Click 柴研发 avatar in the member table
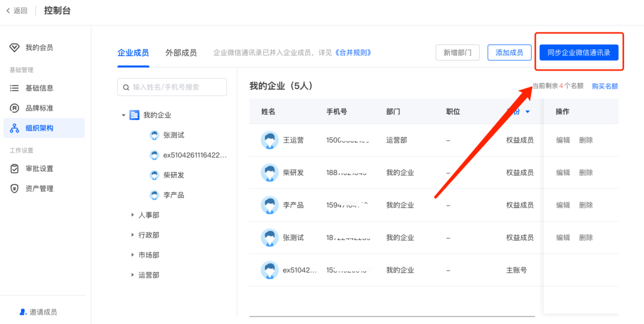This screenshot has width=644, height=324. coord(270,172)
